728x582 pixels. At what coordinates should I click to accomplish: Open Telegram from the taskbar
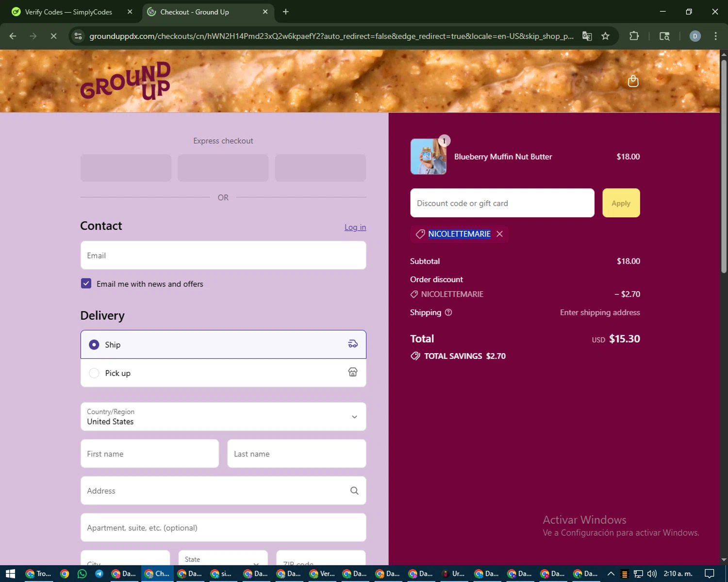[x=99, y=574]
